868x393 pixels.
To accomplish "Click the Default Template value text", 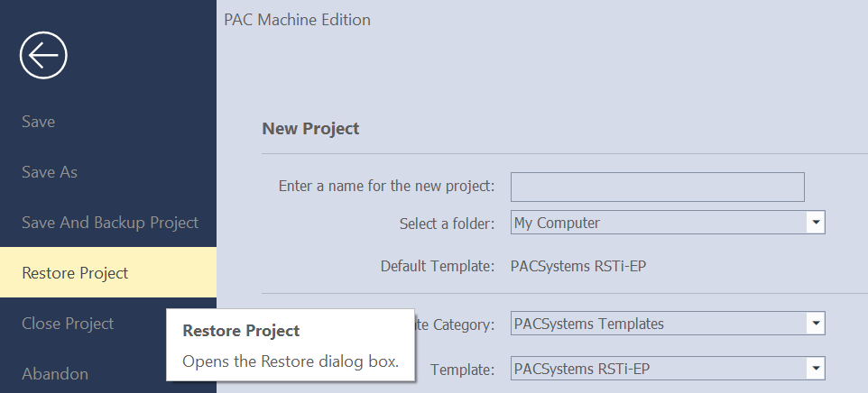I will 578,267.
